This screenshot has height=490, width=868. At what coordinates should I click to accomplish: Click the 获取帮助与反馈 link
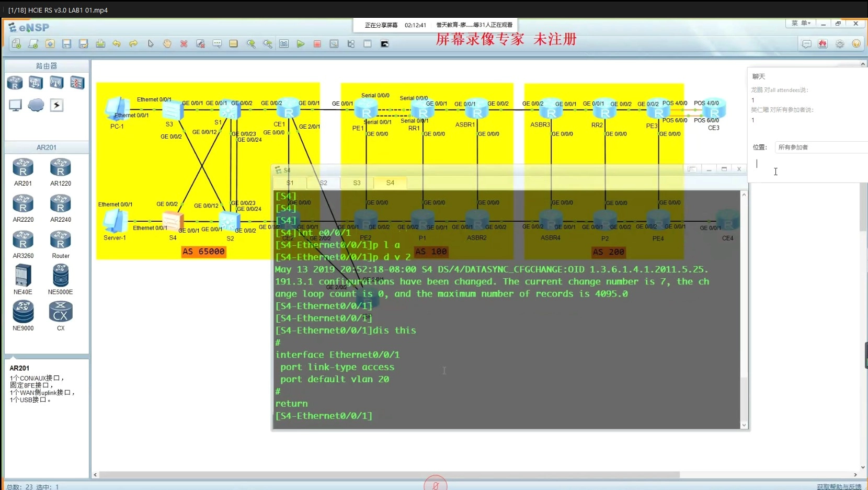coord(839,486)
